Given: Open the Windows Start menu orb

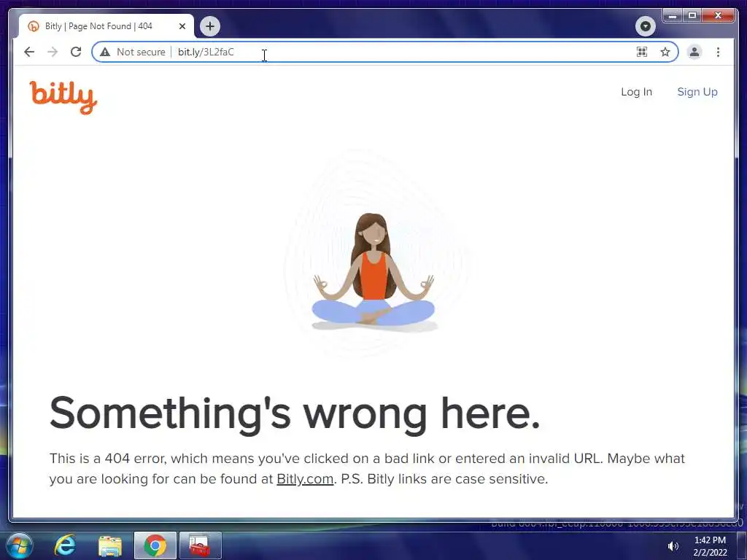Looking at the screenshot, I should (x=20, y=545).
